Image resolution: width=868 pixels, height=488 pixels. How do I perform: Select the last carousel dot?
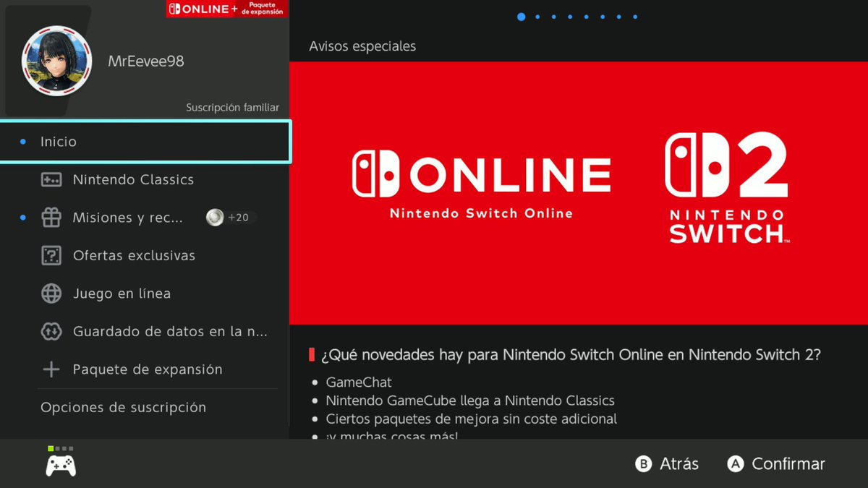point(635,16)
